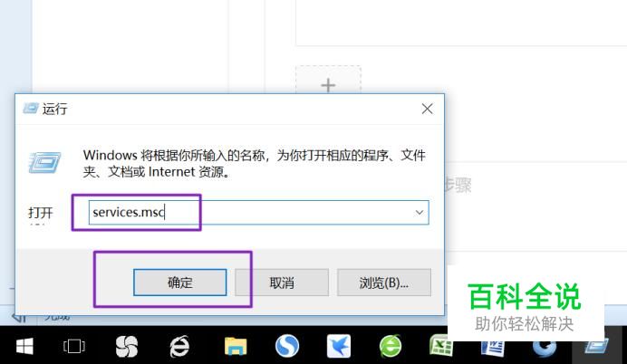Select the Run dialog taskbar icon
The image size is (627, 364).
tap(597, 346)
